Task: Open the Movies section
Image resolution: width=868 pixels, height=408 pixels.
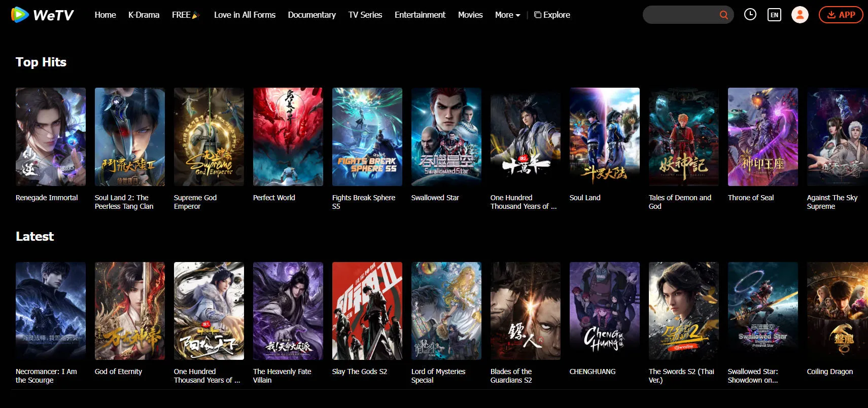Action: coord(470,15)
